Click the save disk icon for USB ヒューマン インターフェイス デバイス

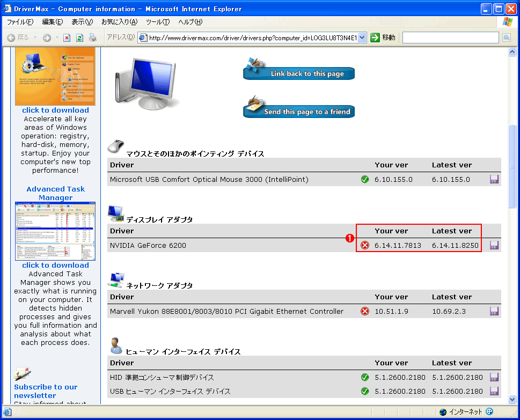pos(494,391)
